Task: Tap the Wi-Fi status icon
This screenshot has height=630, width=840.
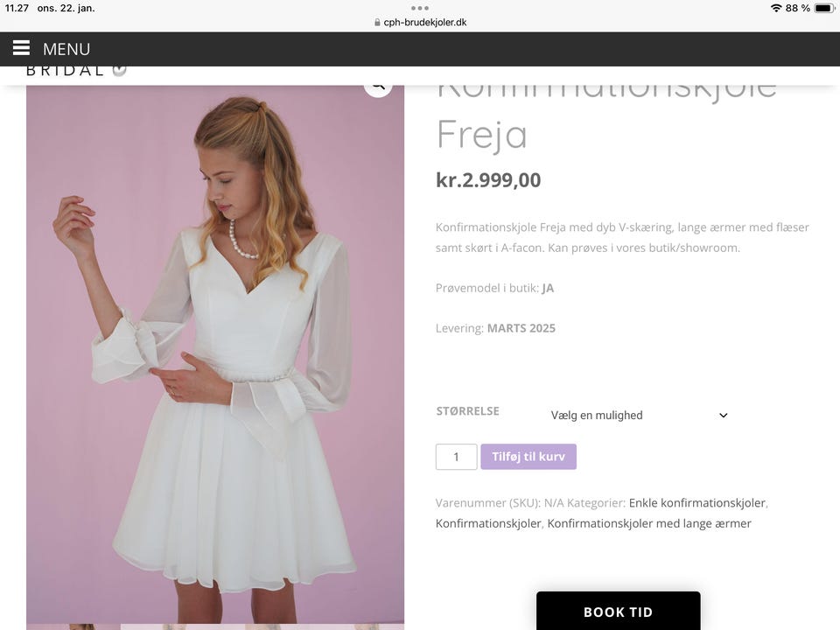Action: 776,8
